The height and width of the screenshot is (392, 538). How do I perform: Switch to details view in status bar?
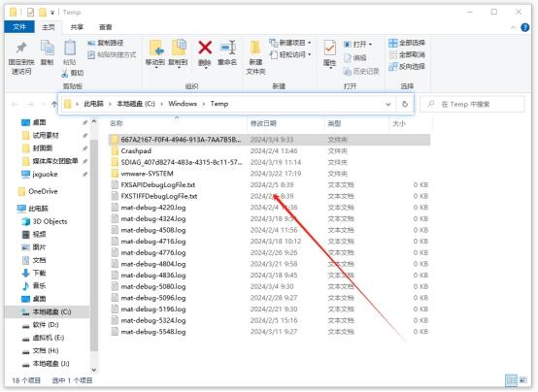(x=511, y=380)
